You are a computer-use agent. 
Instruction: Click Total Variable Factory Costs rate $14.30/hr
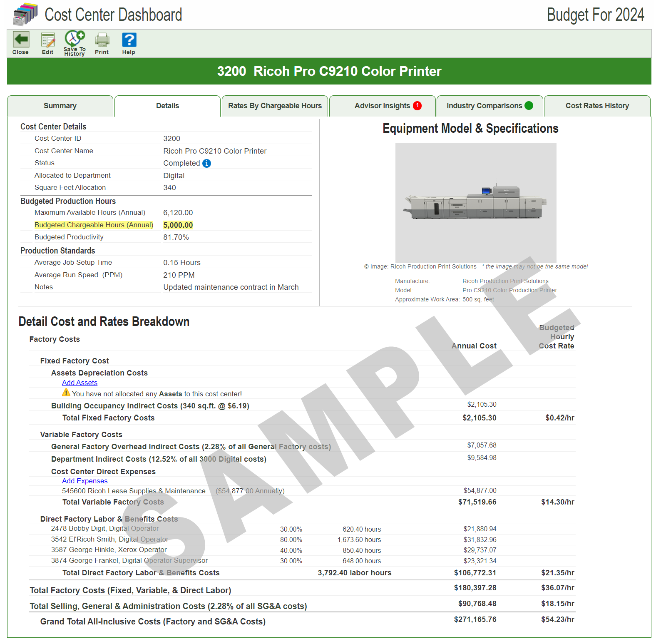coord(558,502)
